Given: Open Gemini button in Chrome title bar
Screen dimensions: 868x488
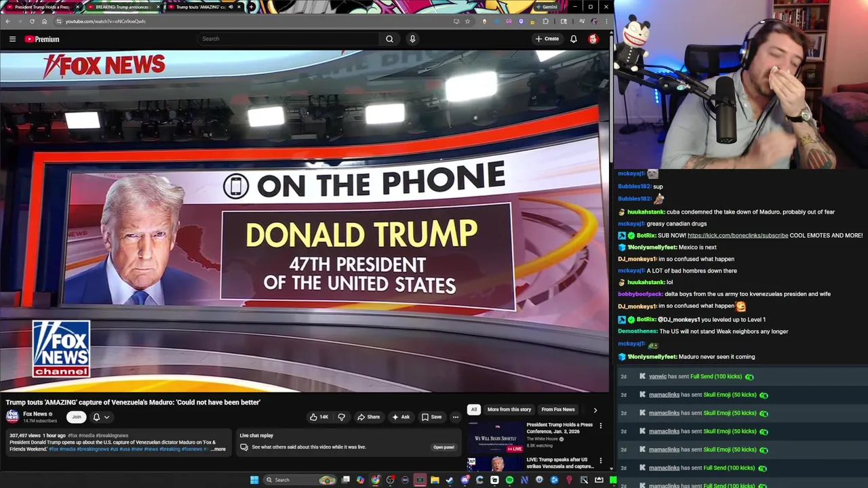Looking at the screenshot, I should (547, 7).
